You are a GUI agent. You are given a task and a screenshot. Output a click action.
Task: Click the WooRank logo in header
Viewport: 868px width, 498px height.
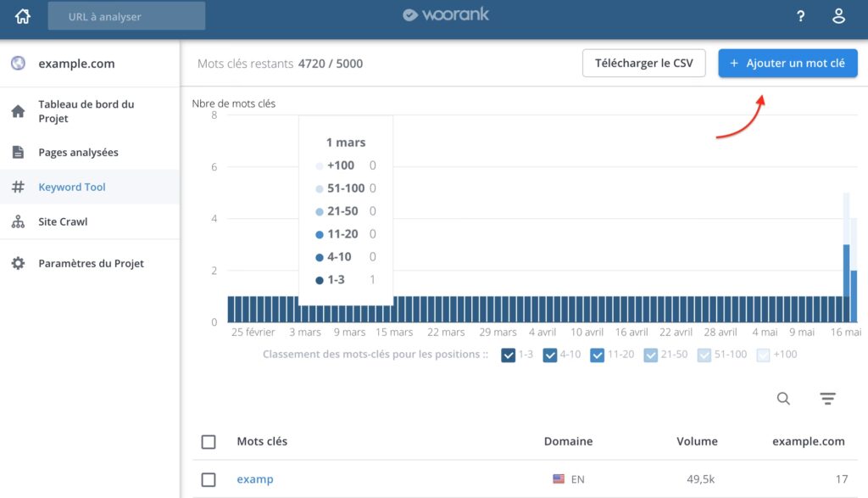pyautogui.click(x=446, y=15)
